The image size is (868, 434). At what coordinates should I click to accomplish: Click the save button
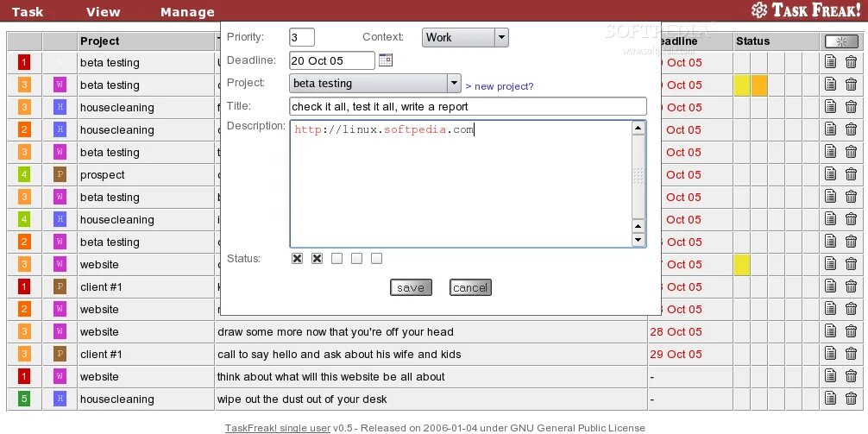coord(411,287)
